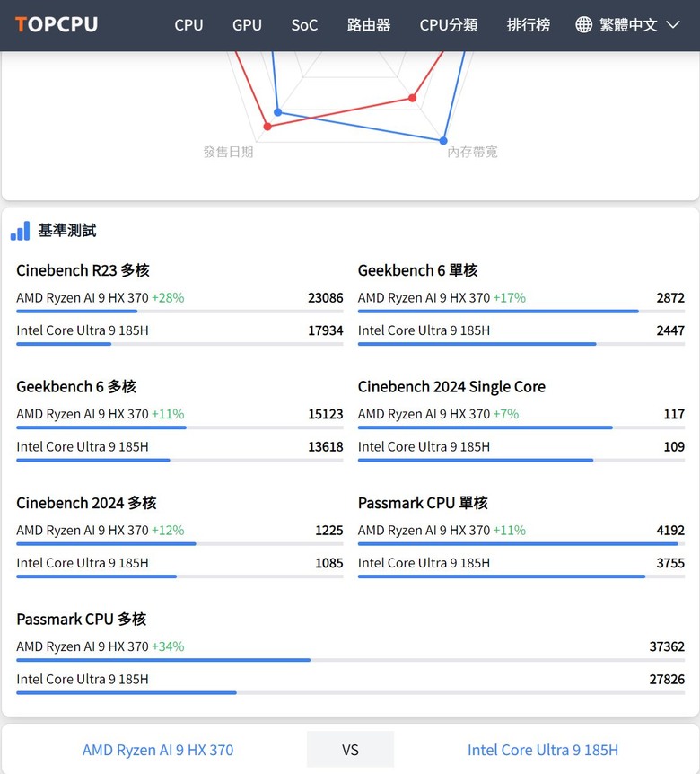This screenshot has height=774, width=700.
Task: Click the +34% Passmark multi-core percentage
Action: (168, 646)
